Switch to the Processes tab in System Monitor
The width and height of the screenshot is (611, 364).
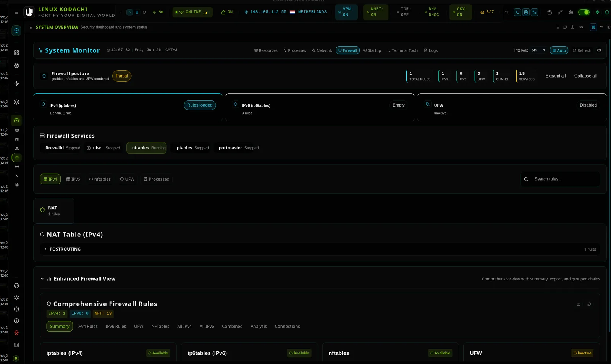(294, 50)
